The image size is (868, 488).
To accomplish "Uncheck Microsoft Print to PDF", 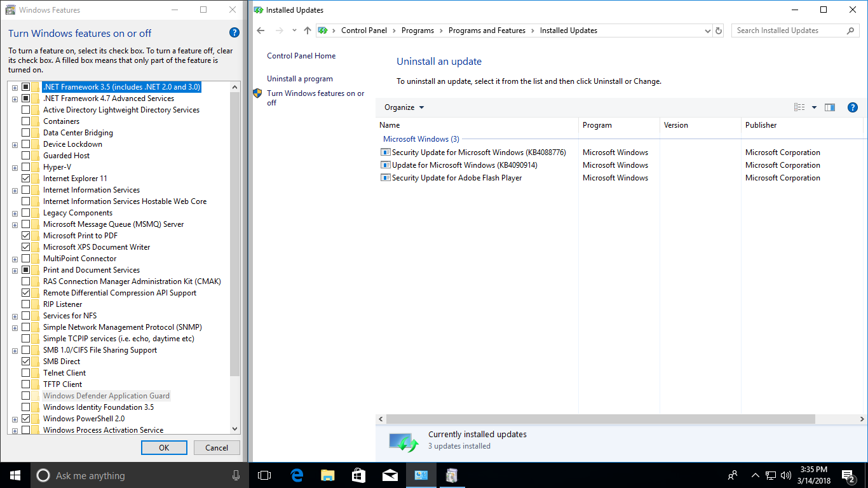I will click(x=26, y=236).
